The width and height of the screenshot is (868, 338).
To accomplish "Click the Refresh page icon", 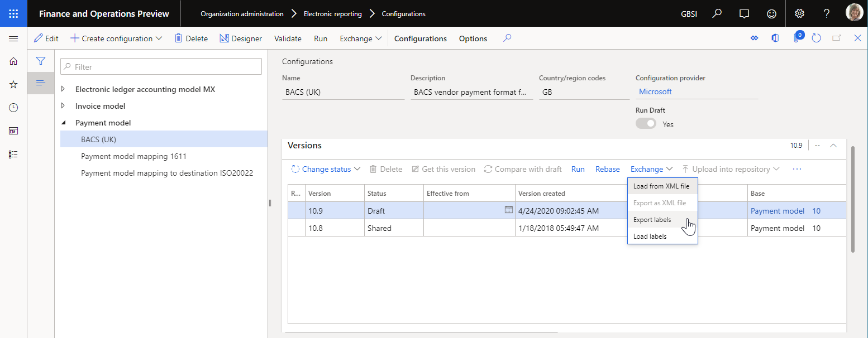I will click(x=816, y=38).
